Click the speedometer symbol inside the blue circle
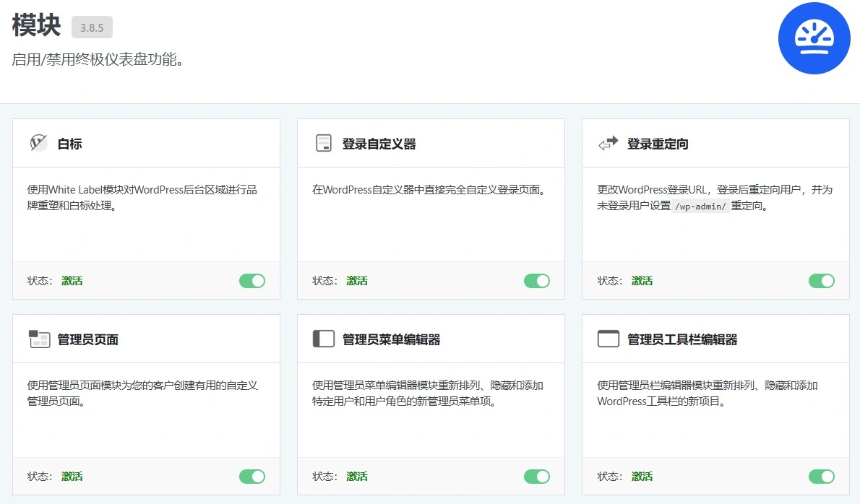The image size is (860, 504). point(814,38)
